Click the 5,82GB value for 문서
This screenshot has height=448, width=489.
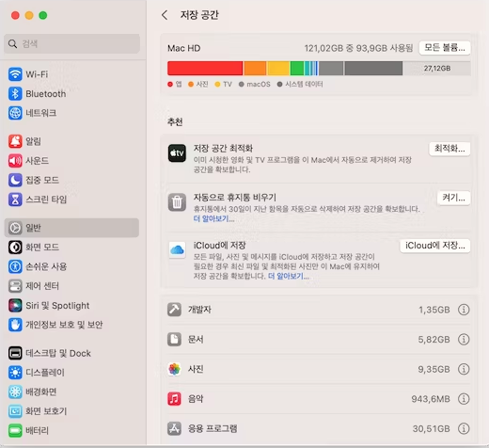tap(434, 339)
